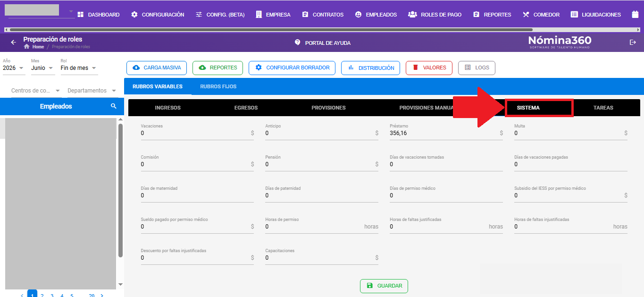Focus the Horas de permiso field

point(322,227)
